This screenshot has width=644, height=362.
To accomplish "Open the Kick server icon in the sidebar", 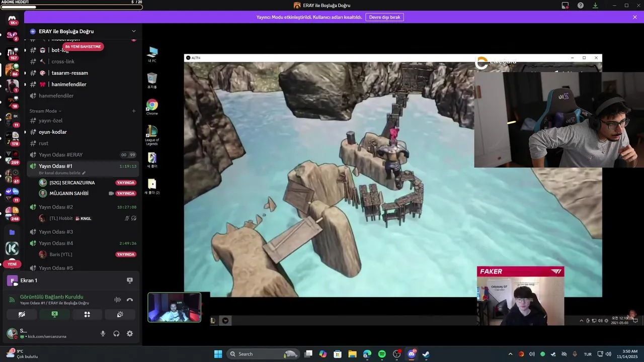I will (12, 248).
